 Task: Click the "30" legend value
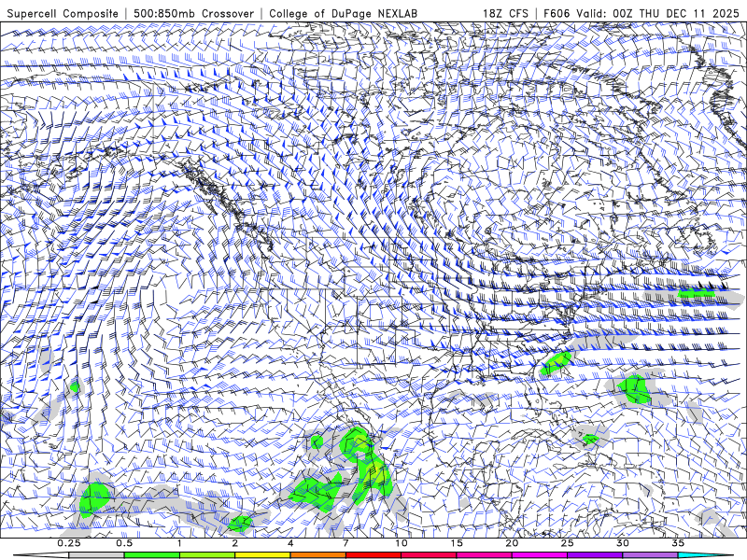click(x=623, y=543)
